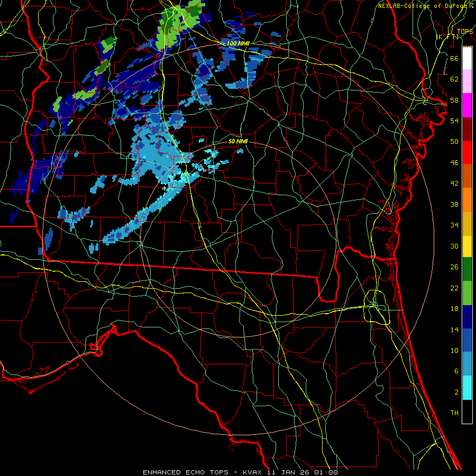Click the magenta legend swatch

point(467,105)
